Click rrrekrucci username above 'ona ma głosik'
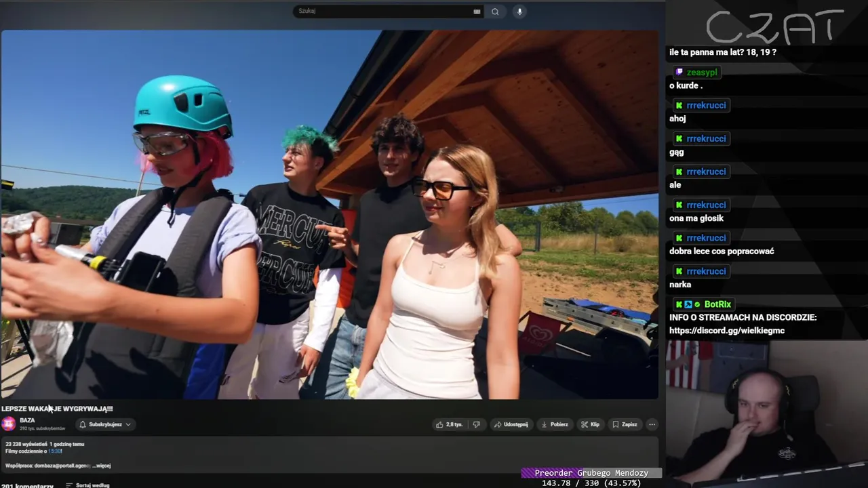The width and height of the screenshot is (868, 488). (x=706, y=205)
